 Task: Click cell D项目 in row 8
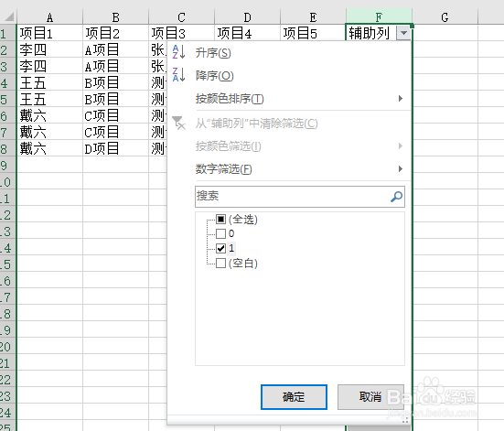pos(116,148)
